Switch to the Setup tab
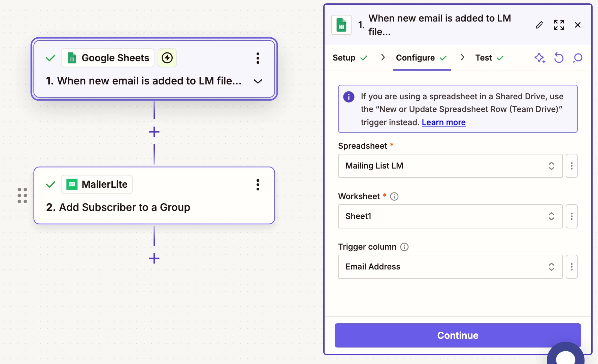The height and width of the screenshot is (364, 598). 350,58
